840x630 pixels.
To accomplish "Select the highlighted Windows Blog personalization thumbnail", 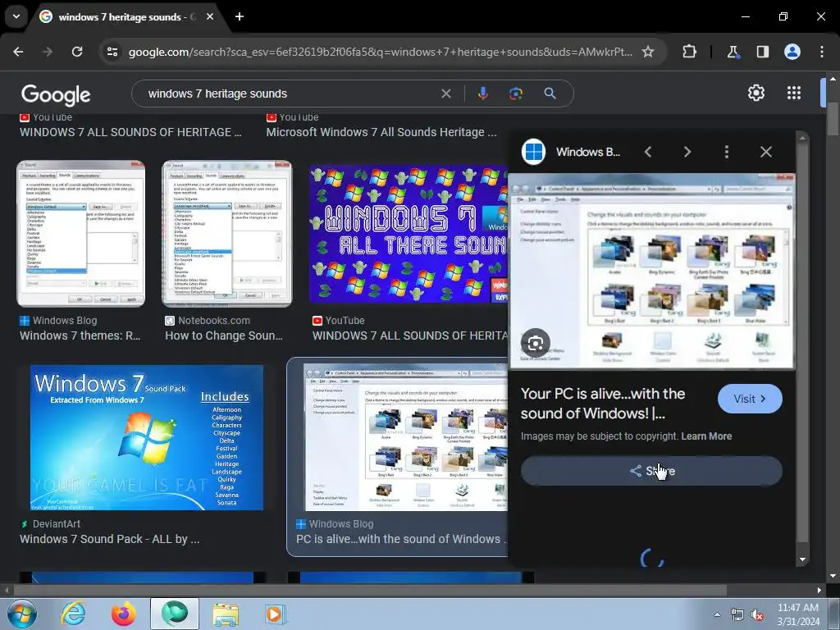I will (405, 437).
